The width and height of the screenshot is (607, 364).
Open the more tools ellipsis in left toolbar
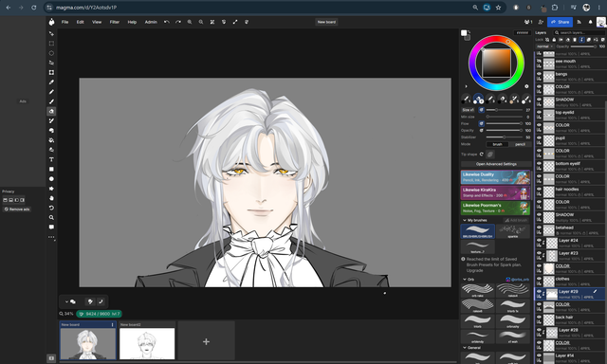[51, 237]
